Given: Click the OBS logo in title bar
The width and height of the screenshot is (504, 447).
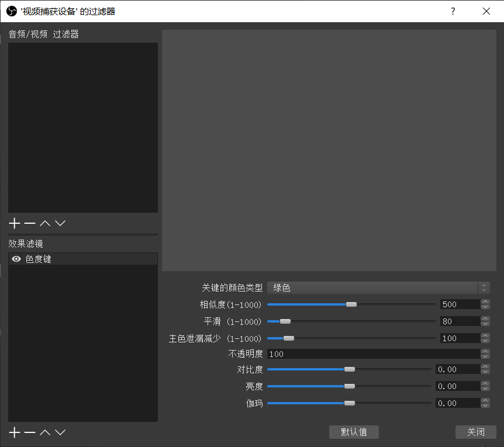Looking at the screenshot, I should [12, 11].
